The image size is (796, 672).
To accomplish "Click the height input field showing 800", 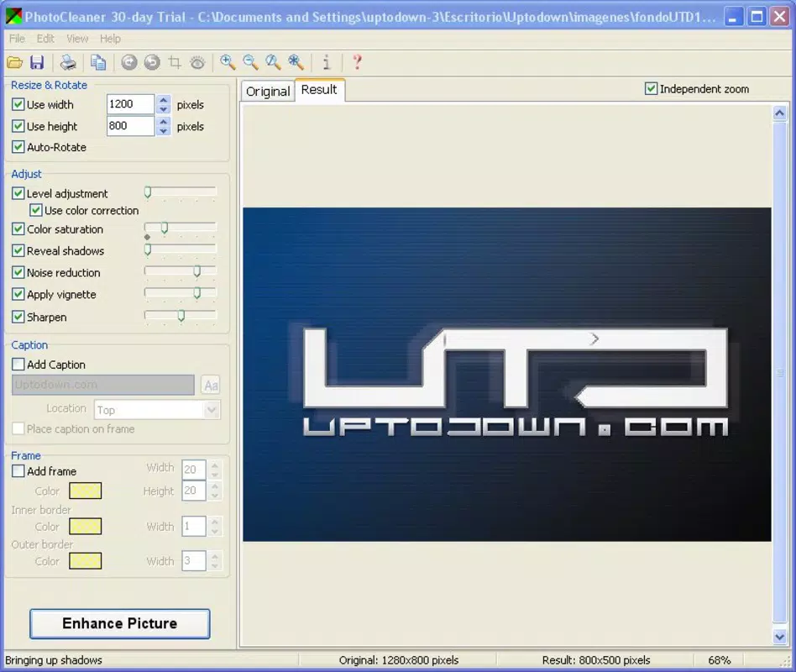I will 130,126.
